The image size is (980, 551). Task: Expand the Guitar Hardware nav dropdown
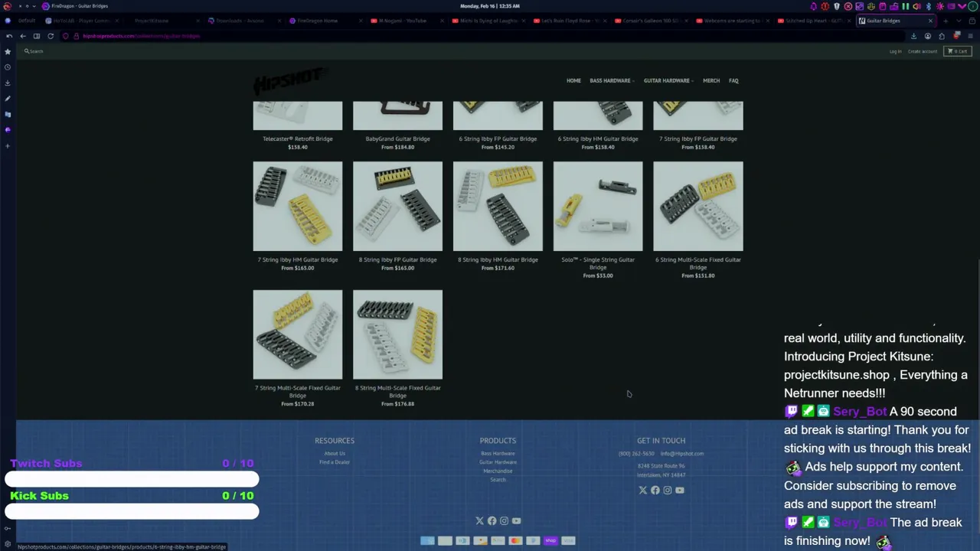668,80
